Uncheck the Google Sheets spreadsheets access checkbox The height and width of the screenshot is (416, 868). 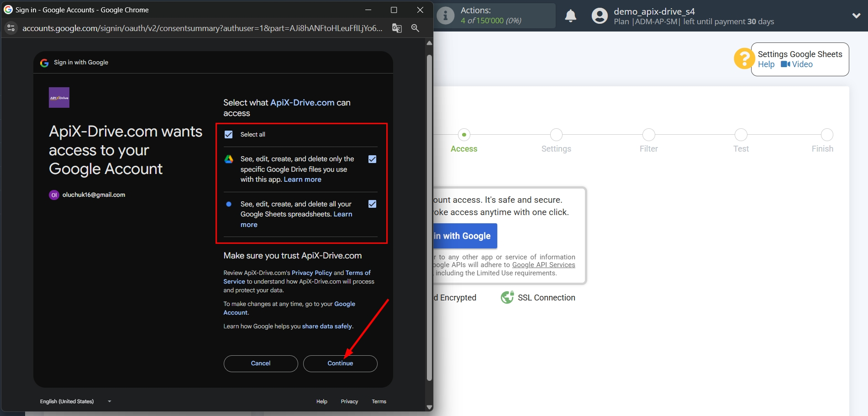click(372, 204)
